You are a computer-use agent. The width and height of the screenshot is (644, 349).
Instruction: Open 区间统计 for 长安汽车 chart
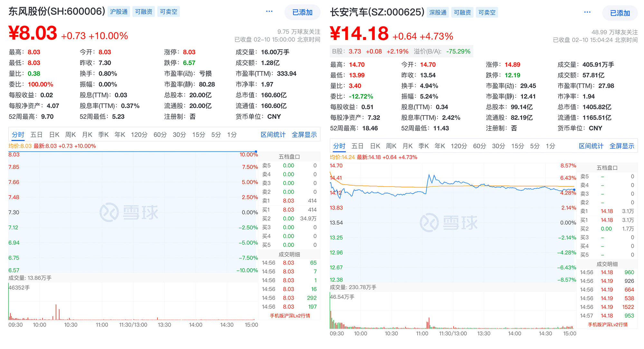(x=591, y=146)
